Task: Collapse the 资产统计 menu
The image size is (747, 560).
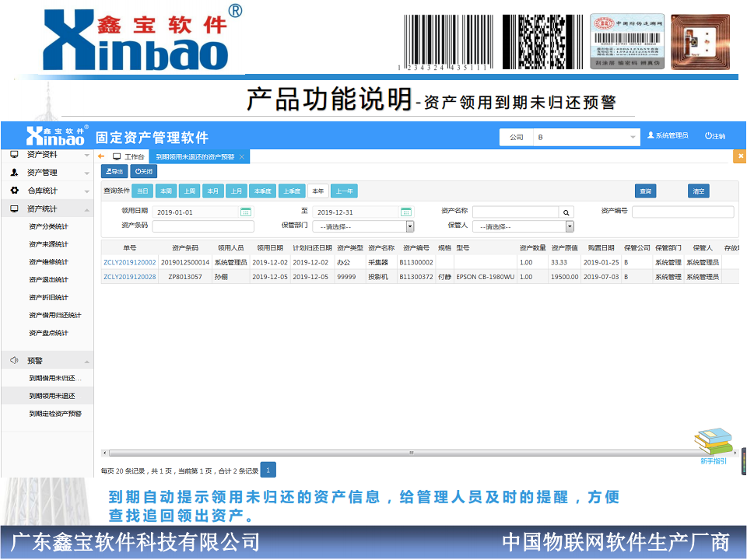Action: click(47, 208)
